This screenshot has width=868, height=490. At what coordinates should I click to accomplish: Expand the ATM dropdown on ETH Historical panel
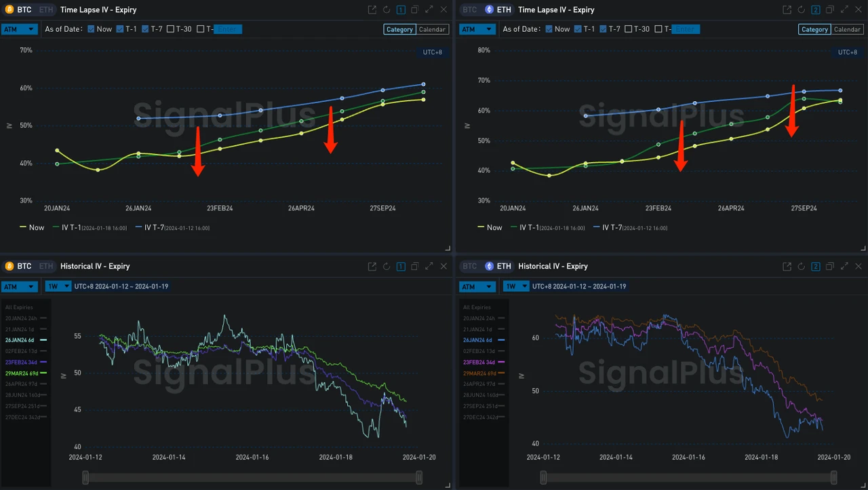click(x=477, y=286)
